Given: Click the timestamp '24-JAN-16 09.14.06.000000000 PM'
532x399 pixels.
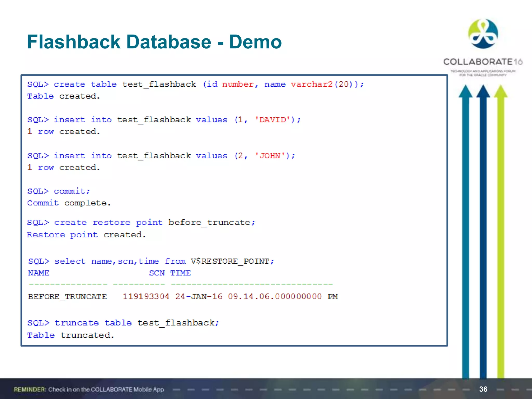Looking at the screenshot, I should click(x=257, y=296).
